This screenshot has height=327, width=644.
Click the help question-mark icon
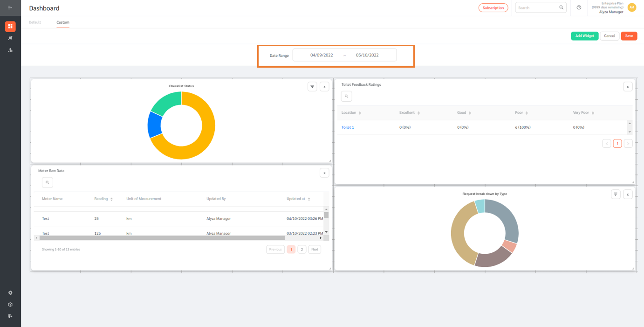578,7
